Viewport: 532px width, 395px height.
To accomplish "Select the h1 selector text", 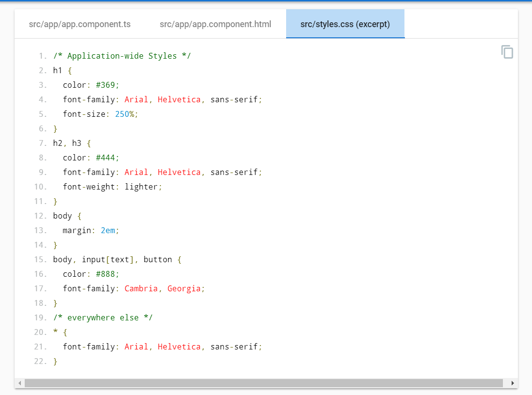I will [56, 70].
